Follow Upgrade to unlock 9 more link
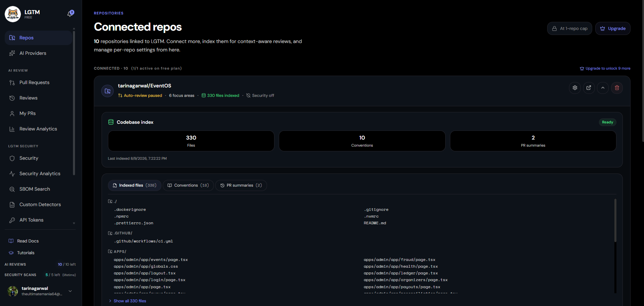The width and height of the screenshot is (644, 306). tap(605, 68)
